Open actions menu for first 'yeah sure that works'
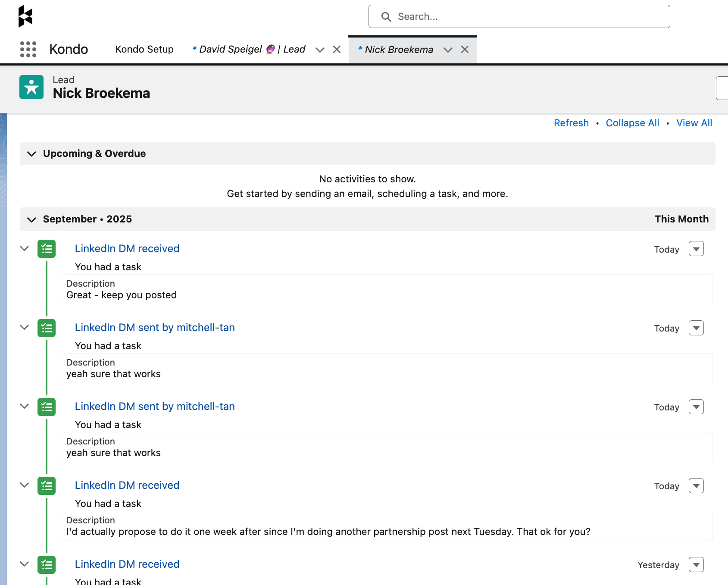Viewport: 728px width, 585px height. click(x=696, y=328)
